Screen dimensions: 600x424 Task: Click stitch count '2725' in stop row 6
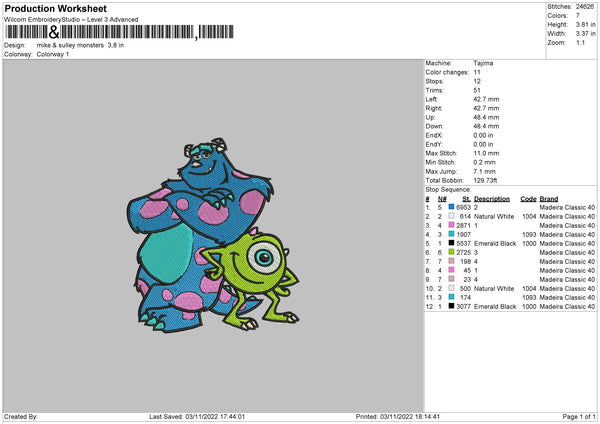pos(463,253)
